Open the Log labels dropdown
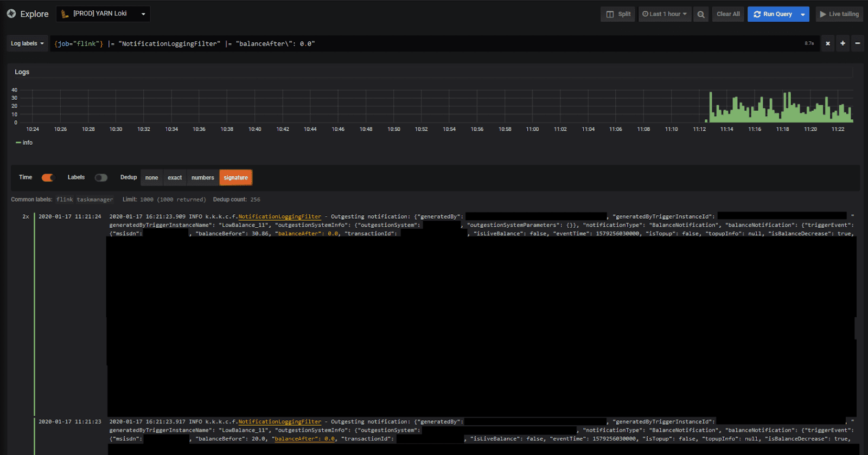Viewport: 868px width, 455px height. pyautogui.click(x=27, y=43)
